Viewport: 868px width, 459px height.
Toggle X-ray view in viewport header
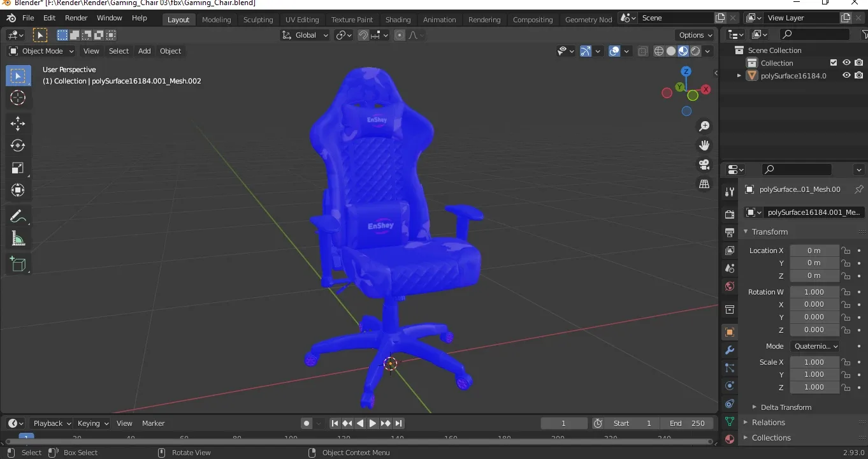click(x=643, y=51)
